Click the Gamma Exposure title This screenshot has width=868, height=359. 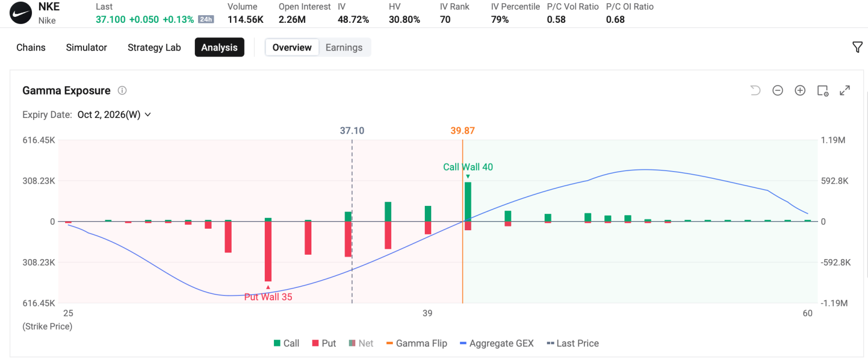(x=66, y=91)
